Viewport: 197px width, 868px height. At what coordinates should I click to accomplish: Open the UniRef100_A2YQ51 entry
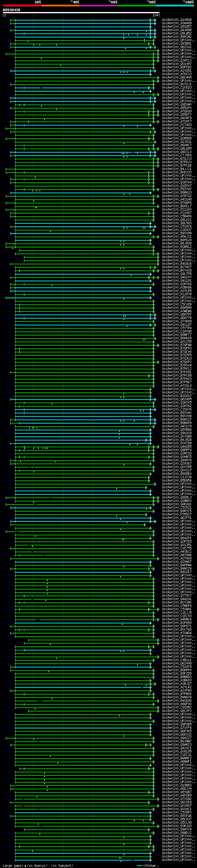coord(177,71)
